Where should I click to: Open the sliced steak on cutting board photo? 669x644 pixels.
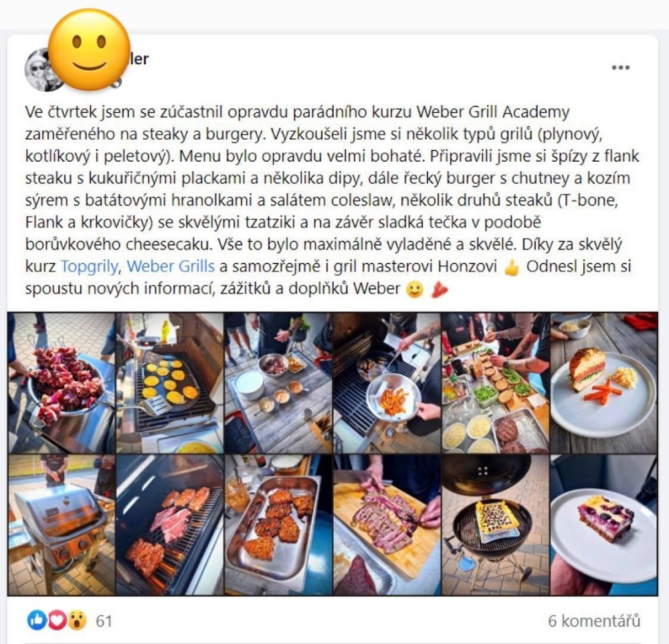coord(387,525)
